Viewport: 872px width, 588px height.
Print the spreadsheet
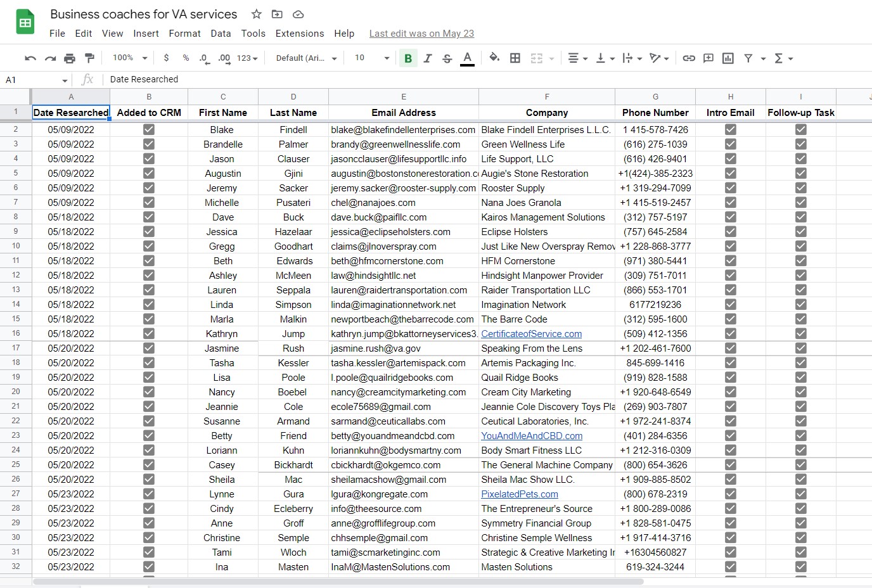(70, 58)
